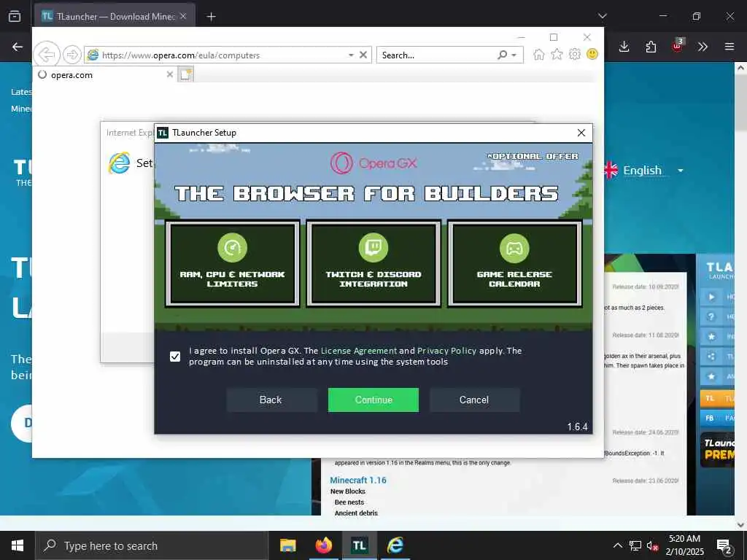The image size is (747, 560).
Task: Open File Explorer from the taskbar
Action: (x=287, y=545)
